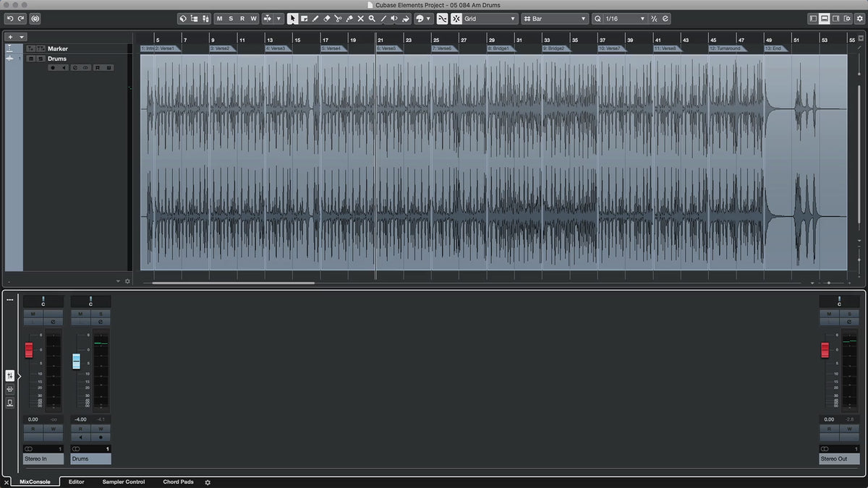Enable record on the Drums mixer channel
Screen dimensions: 868x488
tap(101, 437)
